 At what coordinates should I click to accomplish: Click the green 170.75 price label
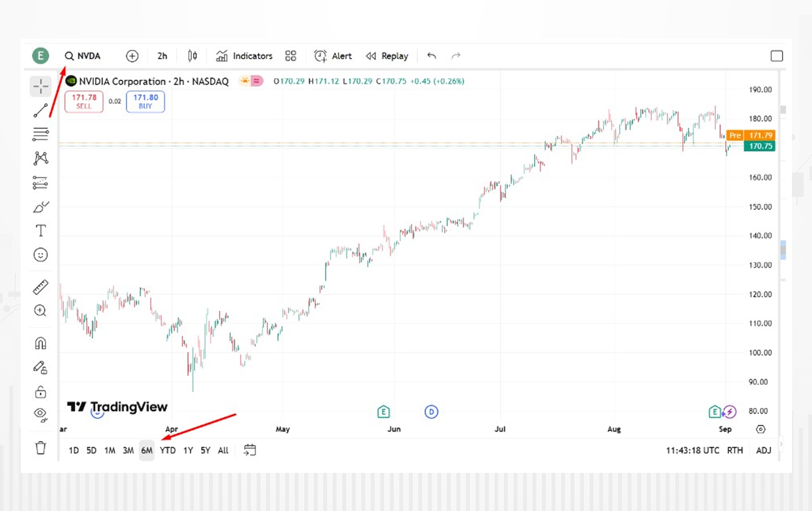pyautogui.click(x=760, y=146)
